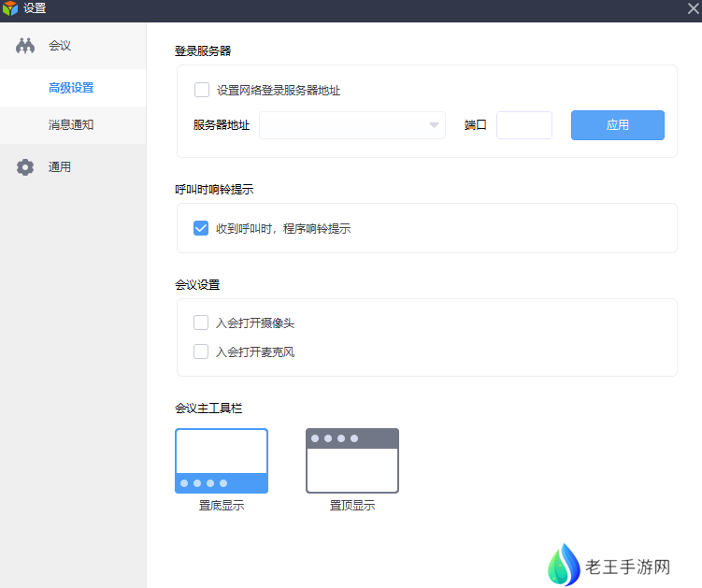The width and height of the screenshot is (702, 588).
Task: Open the 通用 settings section
Action: pos(73,167)
